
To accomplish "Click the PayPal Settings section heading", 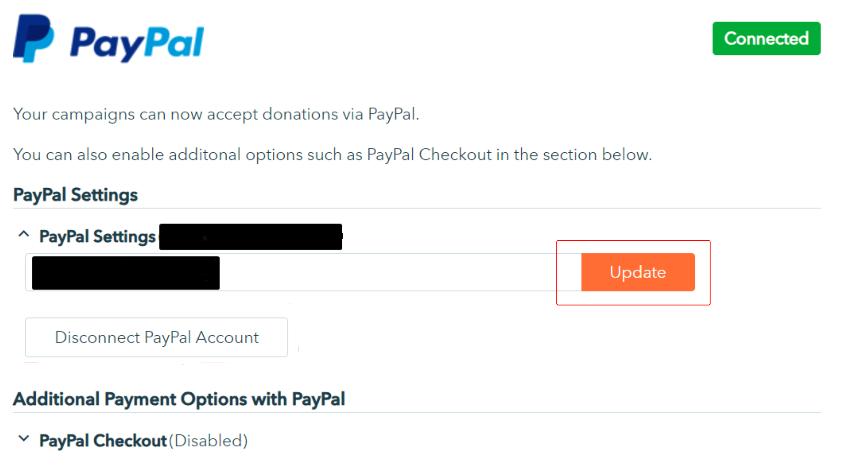I will click(x=75, y=195).
